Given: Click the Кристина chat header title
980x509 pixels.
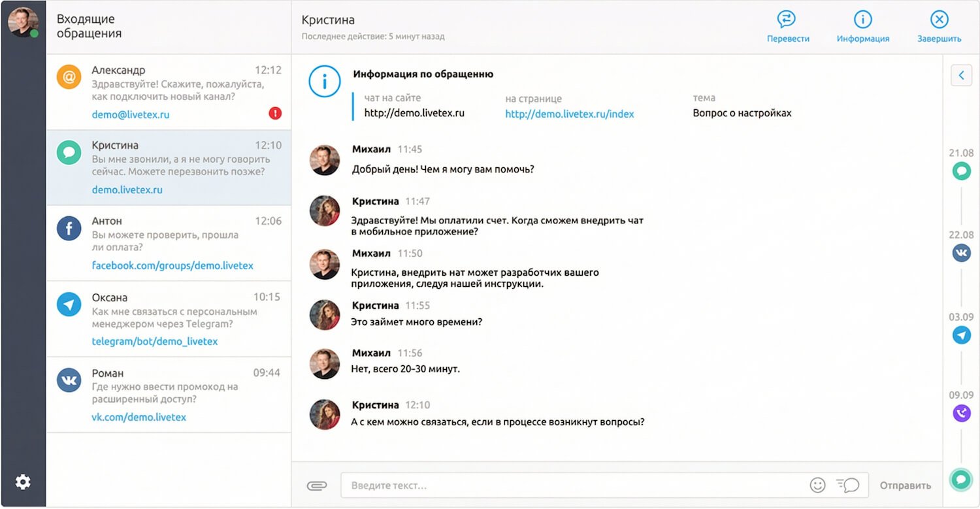Looking at the screenshot, I should pyautogui.click(x=329, y=20).
